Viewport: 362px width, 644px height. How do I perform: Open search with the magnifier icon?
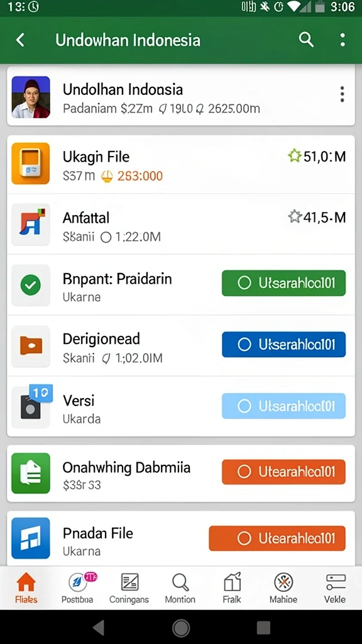tap(306, 40)
